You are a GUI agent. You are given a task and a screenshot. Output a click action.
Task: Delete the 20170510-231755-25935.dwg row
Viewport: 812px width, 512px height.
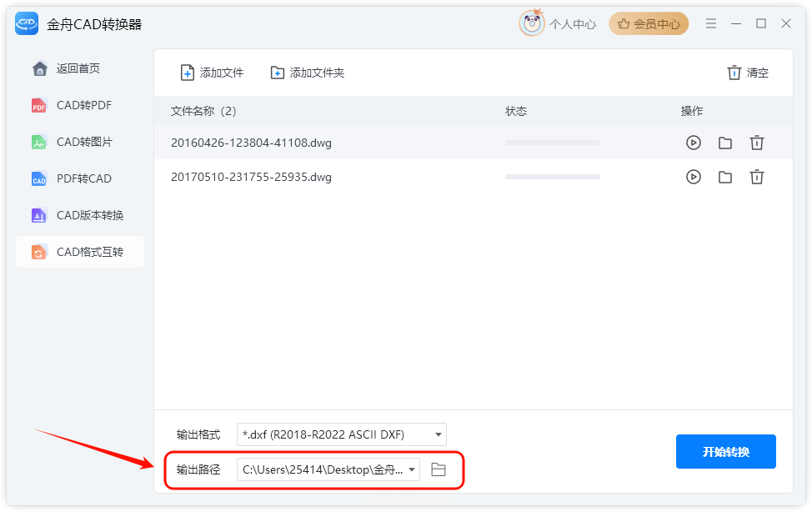click(757, 178)
